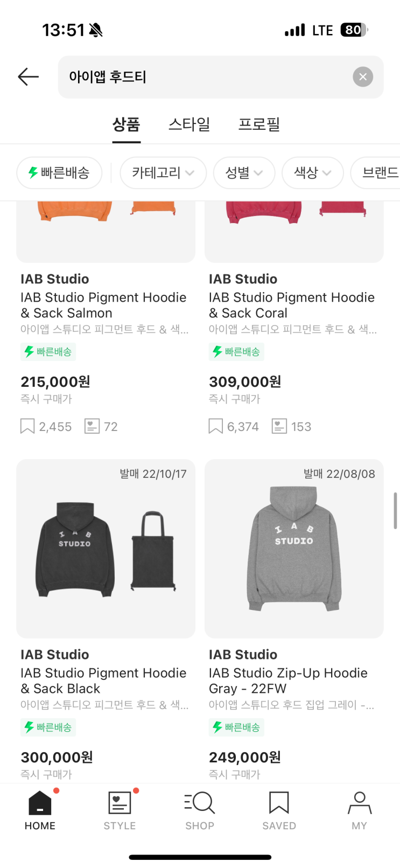Tap the search input field
This screenshot has width=400, height=868.
[x=205, y=77]
